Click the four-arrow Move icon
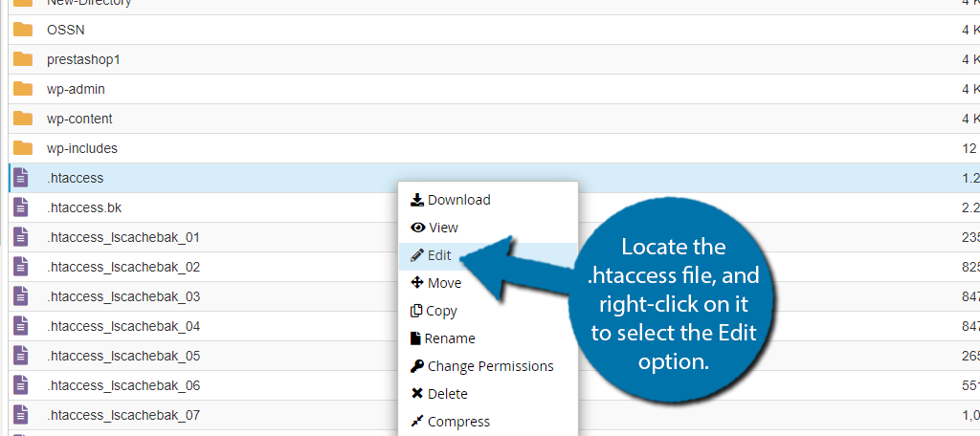 click(417, 283)
